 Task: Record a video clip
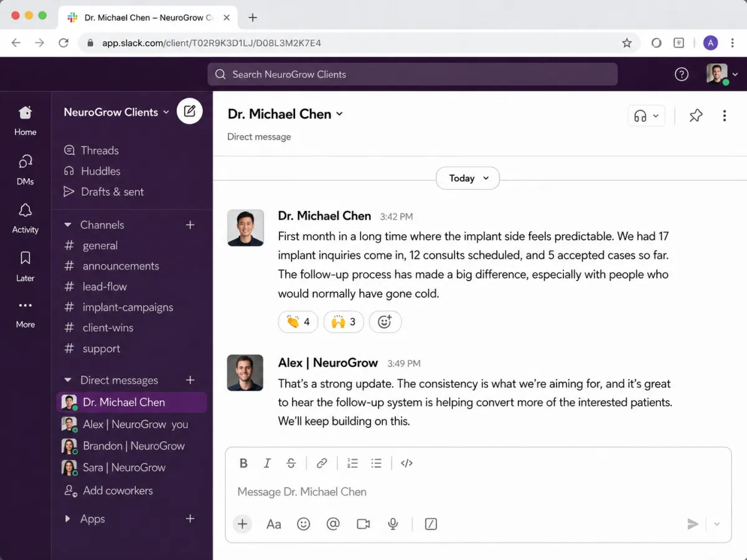(364, 524)
